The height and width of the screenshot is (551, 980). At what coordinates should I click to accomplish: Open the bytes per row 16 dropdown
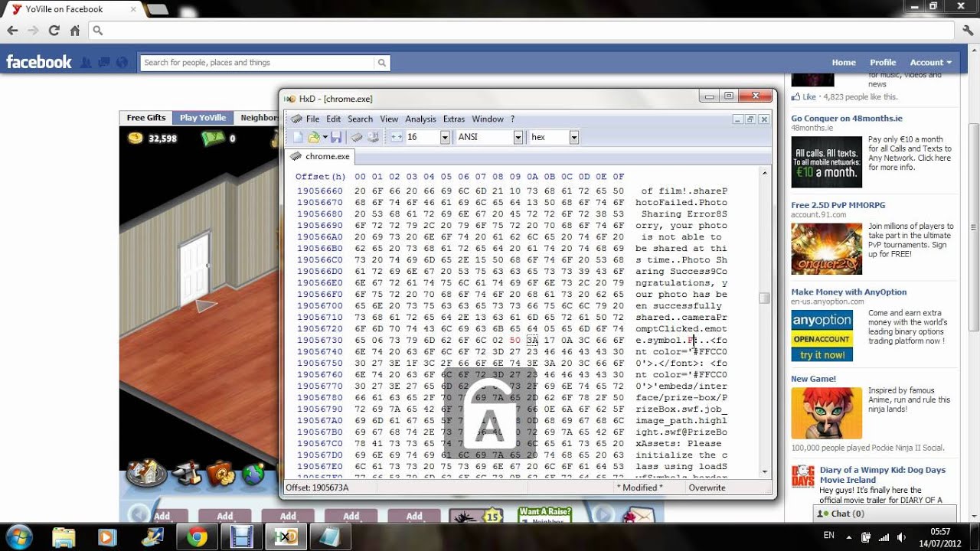point(445,137)
